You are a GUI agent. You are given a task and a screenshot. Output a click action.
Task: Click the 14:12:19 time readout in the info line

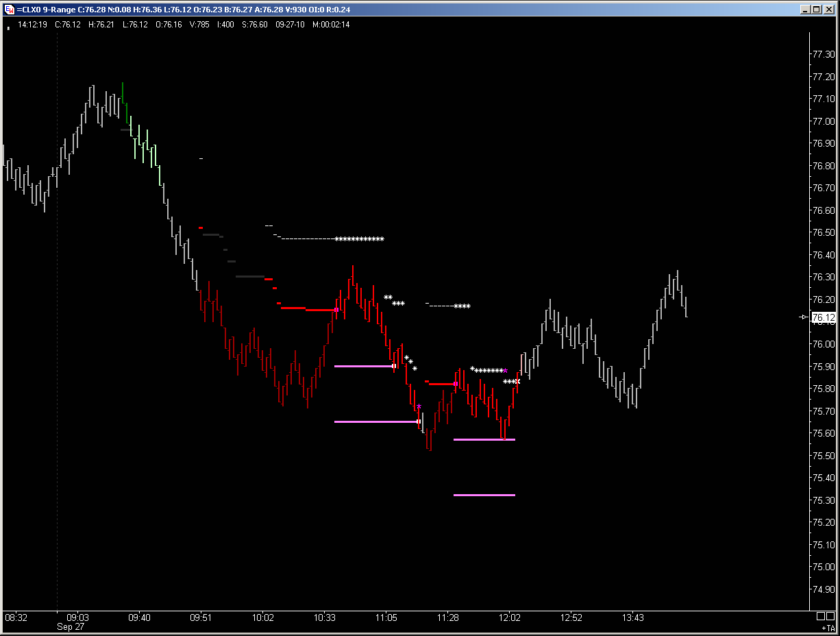pos(32,25)
